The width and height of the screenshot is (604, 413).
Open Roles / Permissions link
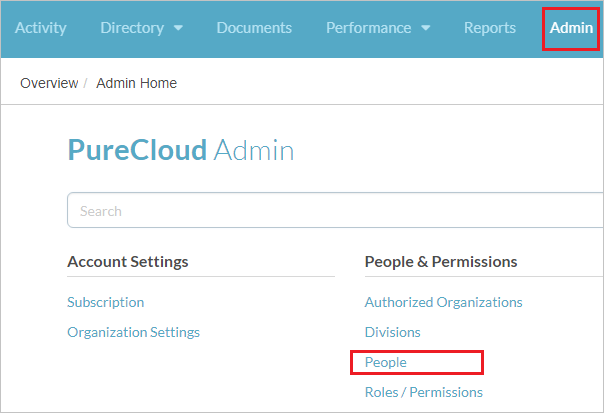[x=423, y=392]
